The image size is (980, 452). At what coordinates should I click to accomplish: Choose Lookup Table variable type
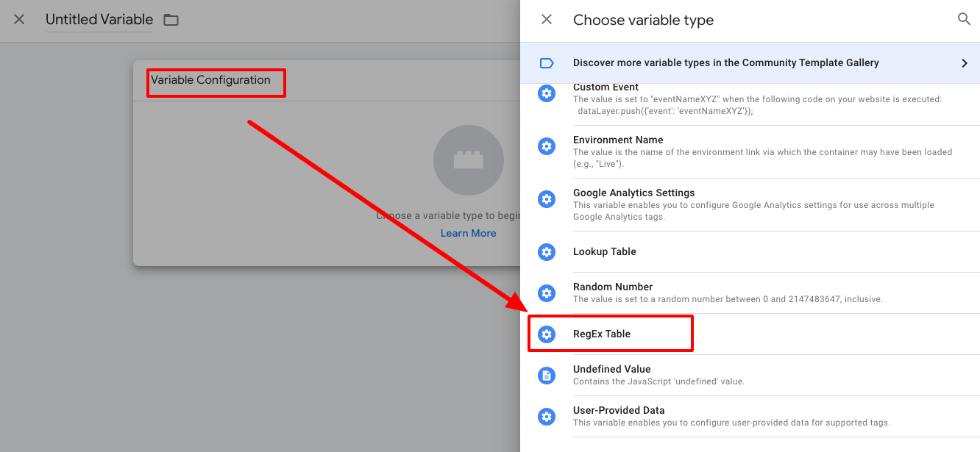point(750,252)
